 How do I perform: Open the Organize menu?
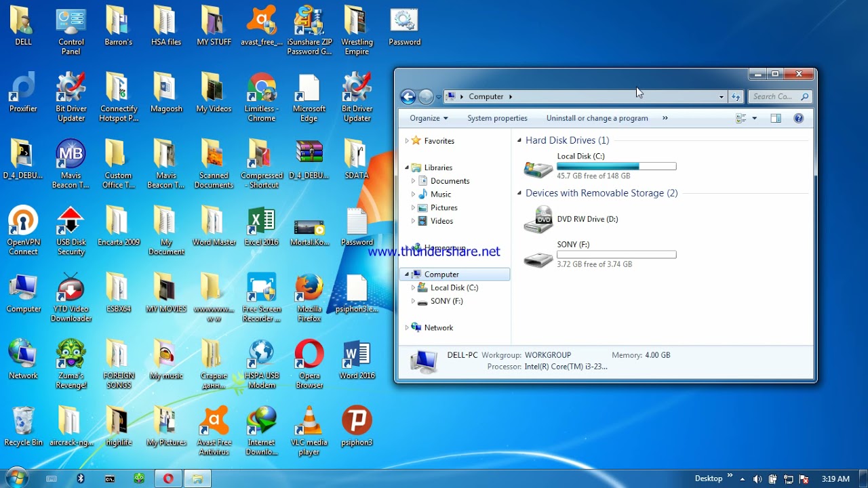(x=429, y=118)
